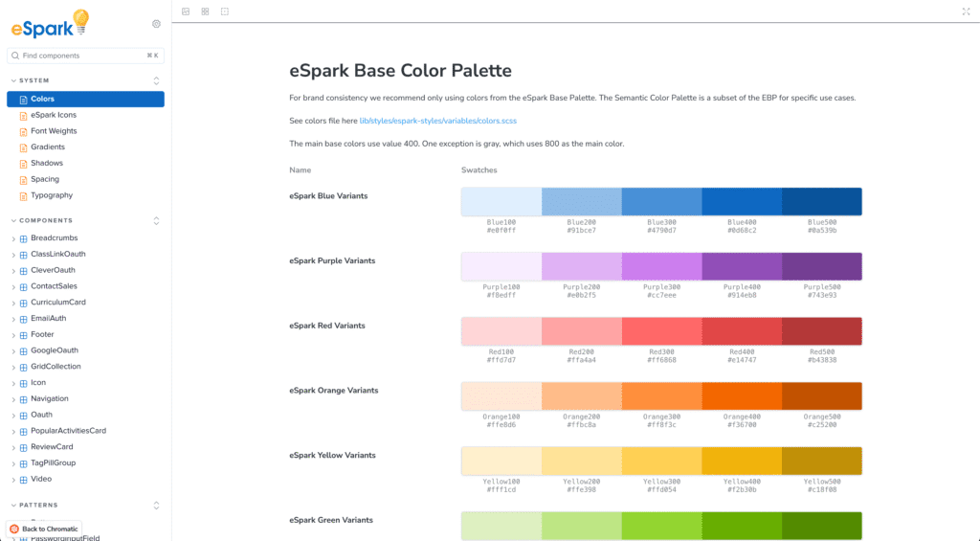Click the eSpark Base Color Palette heading
The height and width of the screenshot is (541, 980).
pyautogui.click(x=400, y=71)
